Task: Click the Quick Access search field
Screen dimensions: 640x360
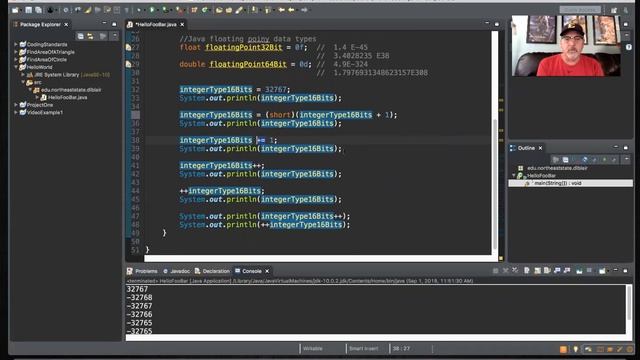Action: [x=580, y=9]
